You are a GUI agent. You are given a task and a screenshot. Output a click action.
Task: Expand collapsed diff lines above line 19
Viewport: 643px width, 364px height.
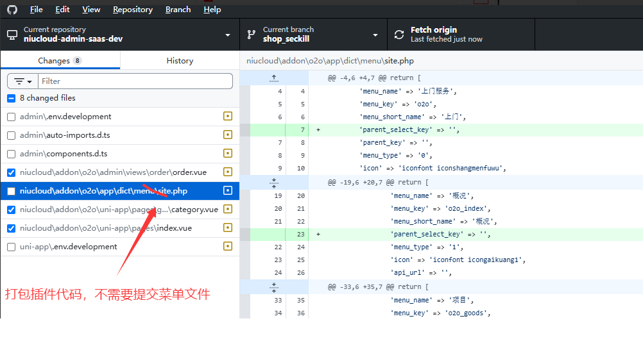274,182
